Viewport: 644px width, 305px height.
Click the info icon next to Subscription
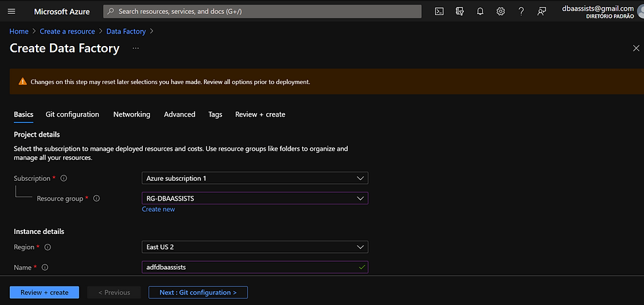pos(64,178)
